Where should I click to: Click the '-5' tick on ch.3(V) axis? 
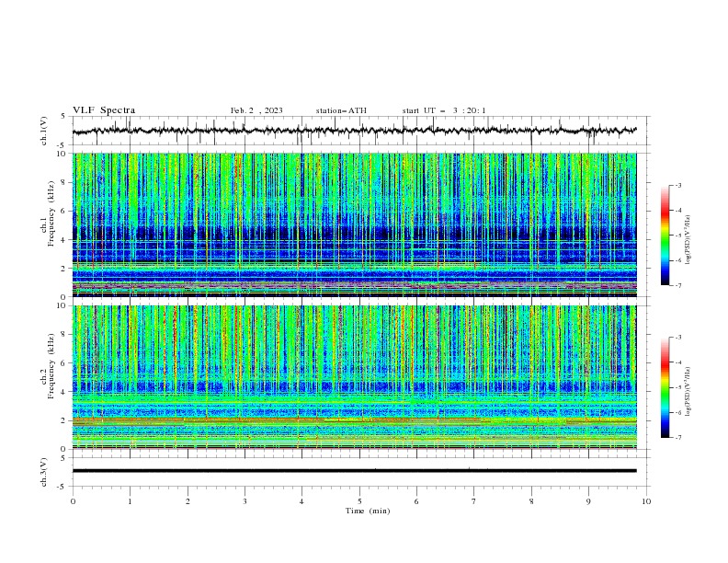[x=62, y=487]
